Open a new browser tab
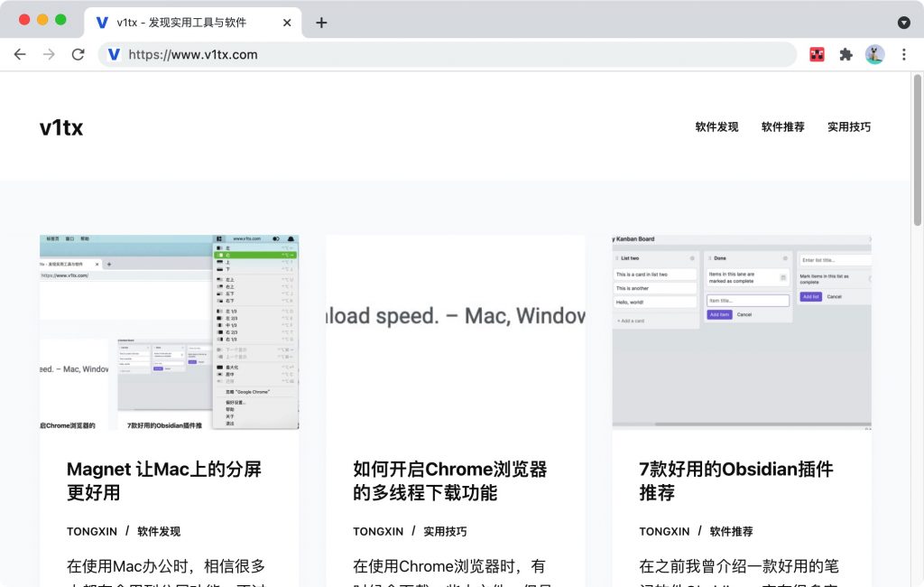Image resolution: width=924 pixels, height=587 pixels. (x=321, y=23)
